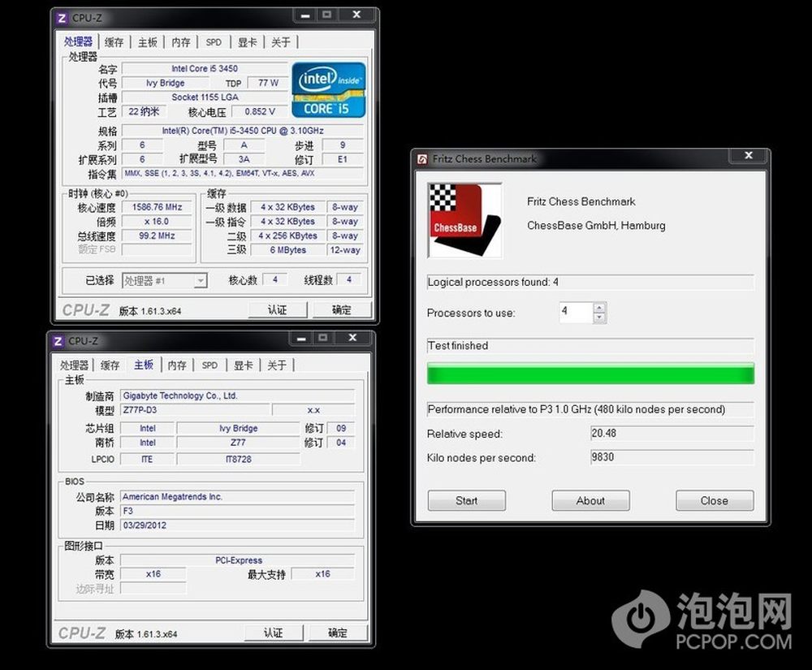Click the CPU-Z icon in bottom window title bar
The image size is (812, 670).
[x=58, y=341]
